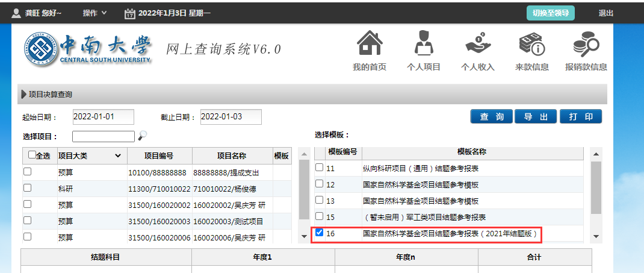The image size is (644, 273).
Task: Check the box for 160020003/测试项目 row
Action: click(x=27, y=221)
